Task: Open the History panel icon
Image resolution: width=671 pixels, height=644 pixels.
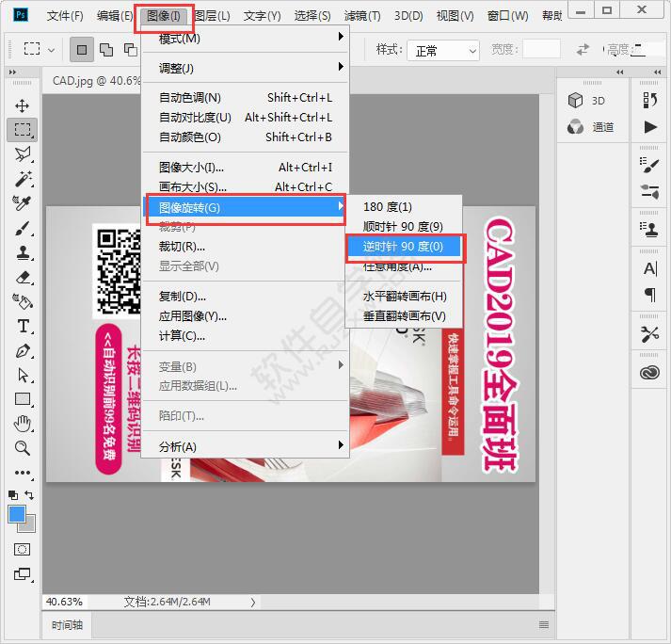Action: click(649, 100)
